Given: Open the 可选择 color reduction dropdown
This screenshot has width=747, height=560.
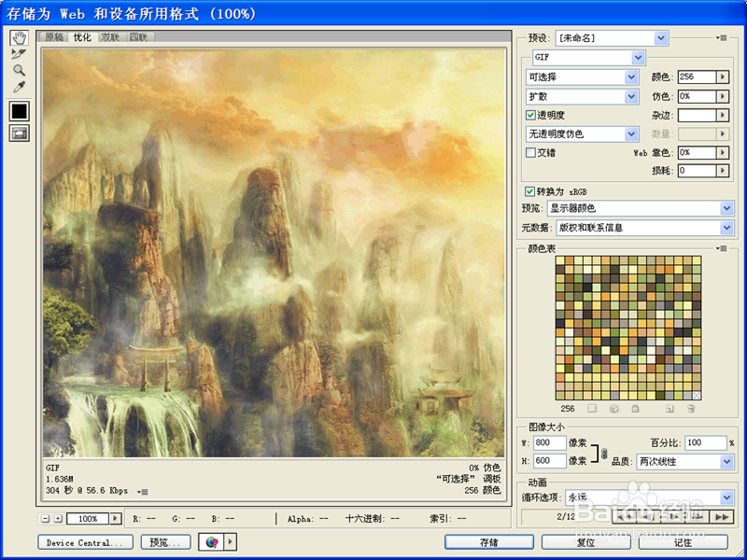Looking at the screenshot, I should 582,77.
